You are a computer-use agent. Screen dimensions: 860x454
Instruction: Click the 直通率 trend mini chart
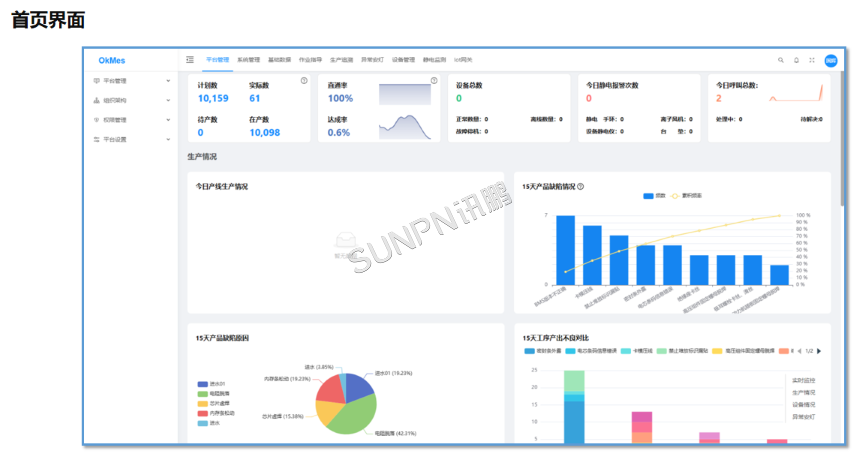(405, 94)
